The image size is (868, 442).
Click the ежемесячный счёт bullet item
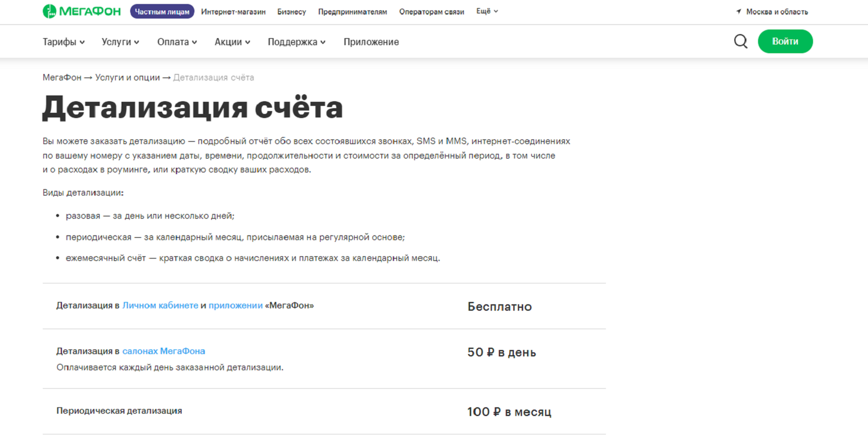pyautogui.click(x=253, y=258)
